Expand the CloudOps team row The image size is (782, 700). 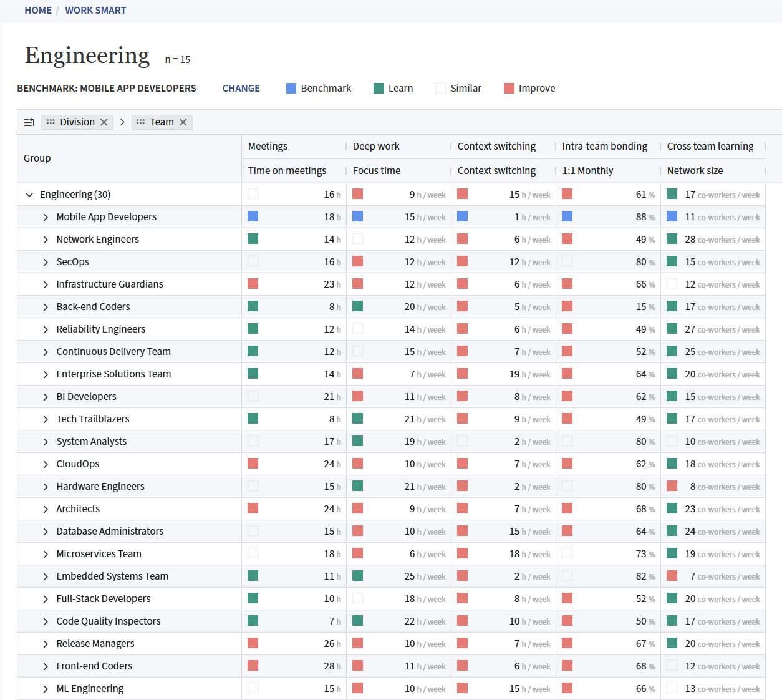(46, 464)
